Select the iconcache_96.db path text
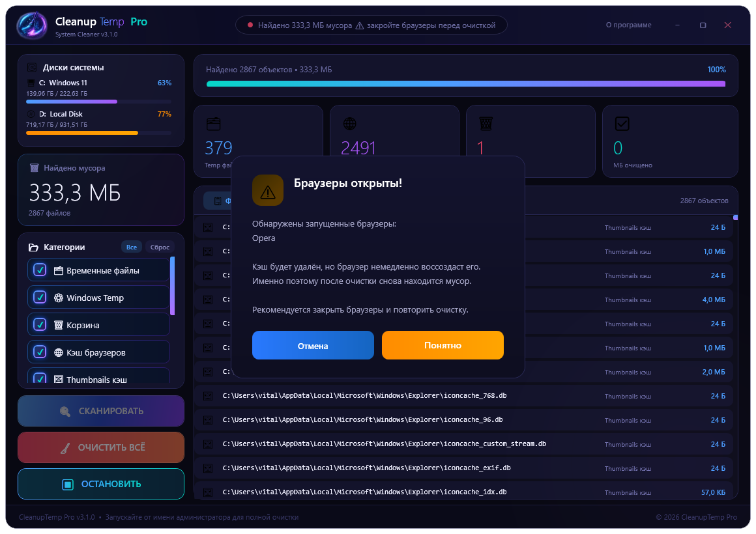This screenshot has height=534, width=756. pyautogui.click(x=362, y=420)
